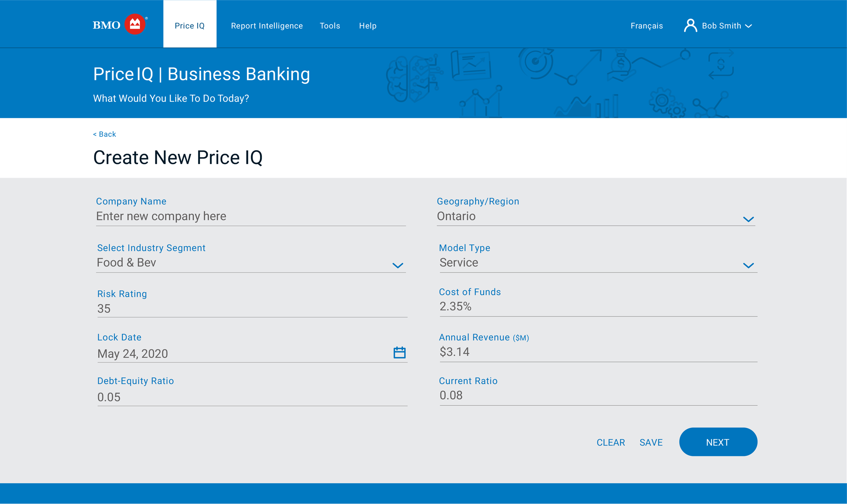Switch language to Français
847x504 pixels.
click(x=647, y=25)
